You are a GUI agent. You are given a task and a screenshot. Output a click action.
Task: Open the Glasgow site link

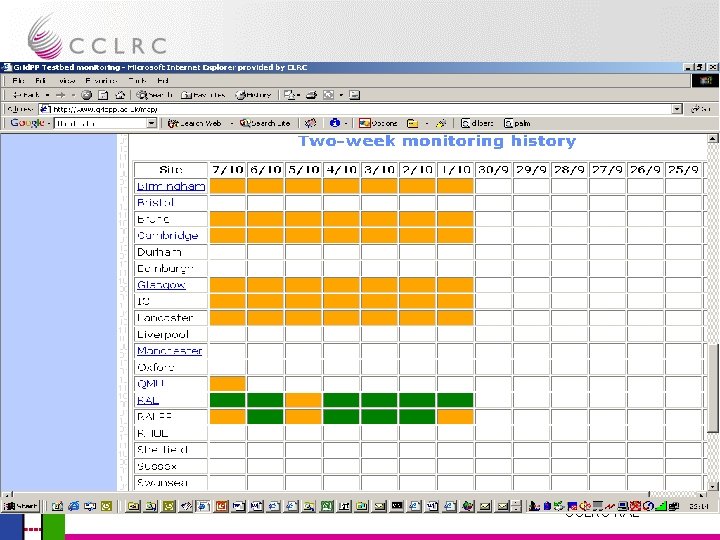(161, 285)
